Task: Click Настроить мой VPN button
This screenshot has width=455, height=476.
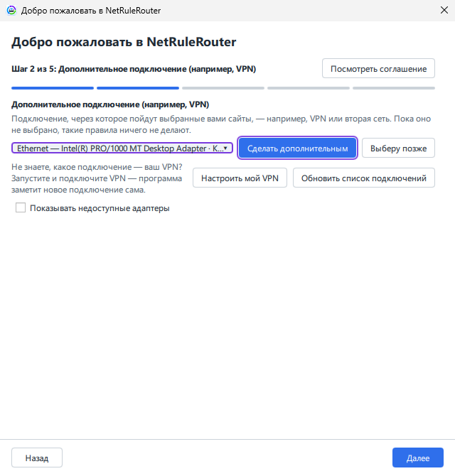Action: pyautogui.click(x=240, y=178)
